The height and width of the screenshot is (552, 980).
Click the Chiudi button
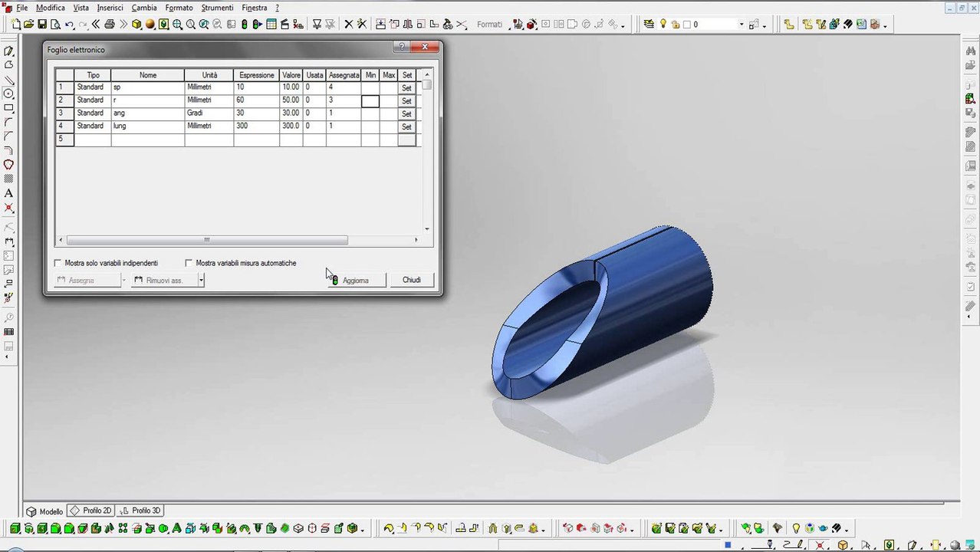[412, 280]
